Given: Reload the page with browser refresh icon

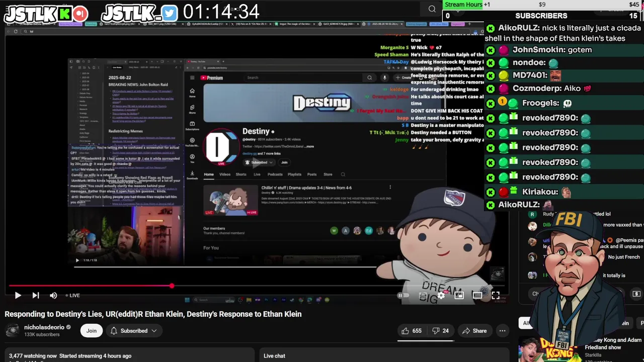Looking at the screenshot, I should pos(16,31).
